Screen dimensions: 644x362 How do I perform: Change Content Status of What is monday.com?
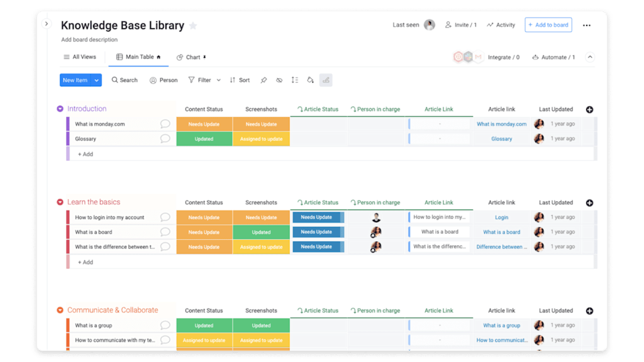pyautogui.click(x=204, y=124)
